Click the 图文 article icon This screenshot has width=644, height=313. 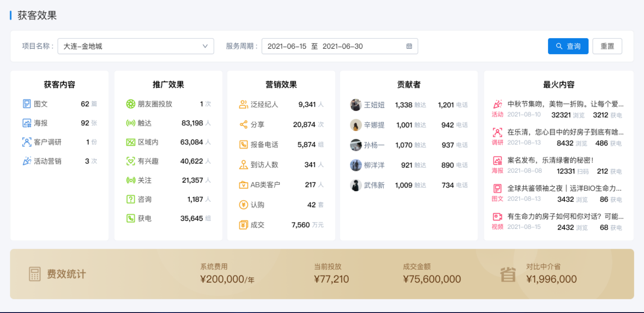(27, 104)
